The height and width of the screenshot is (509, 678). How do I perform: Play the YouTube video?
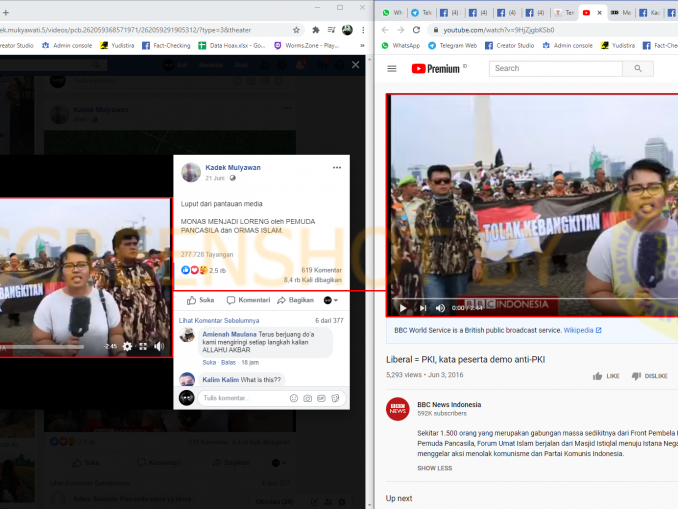point(403,308)
